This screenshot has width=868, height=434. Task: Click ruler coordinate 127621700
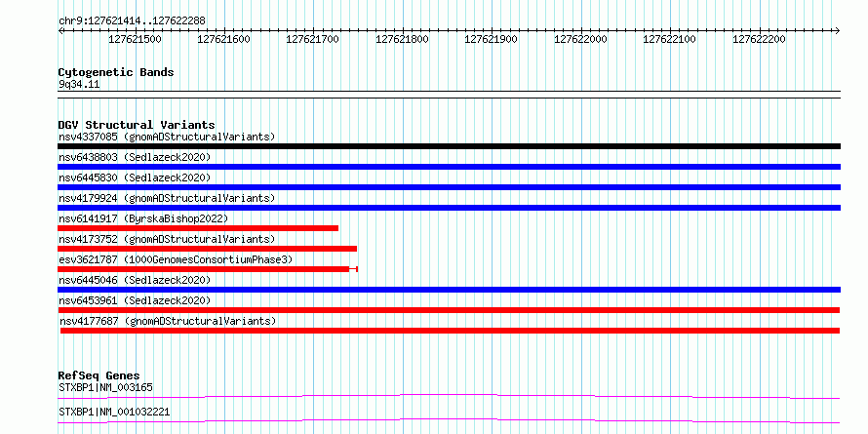(313, 39)
